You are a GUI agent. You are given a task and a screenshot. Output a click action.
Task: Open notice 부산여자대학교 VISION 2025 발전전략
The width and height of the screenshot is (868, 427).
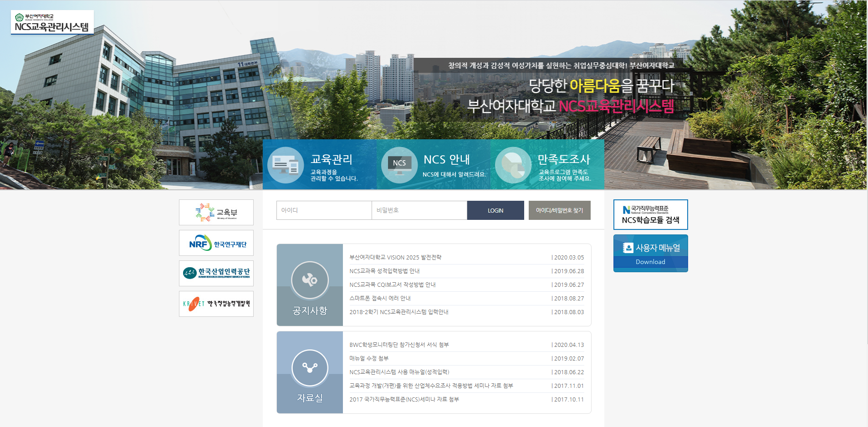point(395,258)
